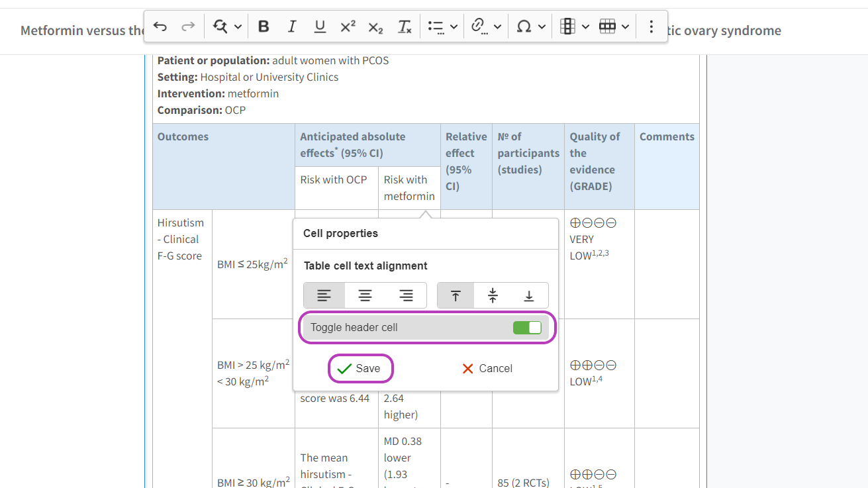
Task: Toggle bold formatting
Action: 264,26
